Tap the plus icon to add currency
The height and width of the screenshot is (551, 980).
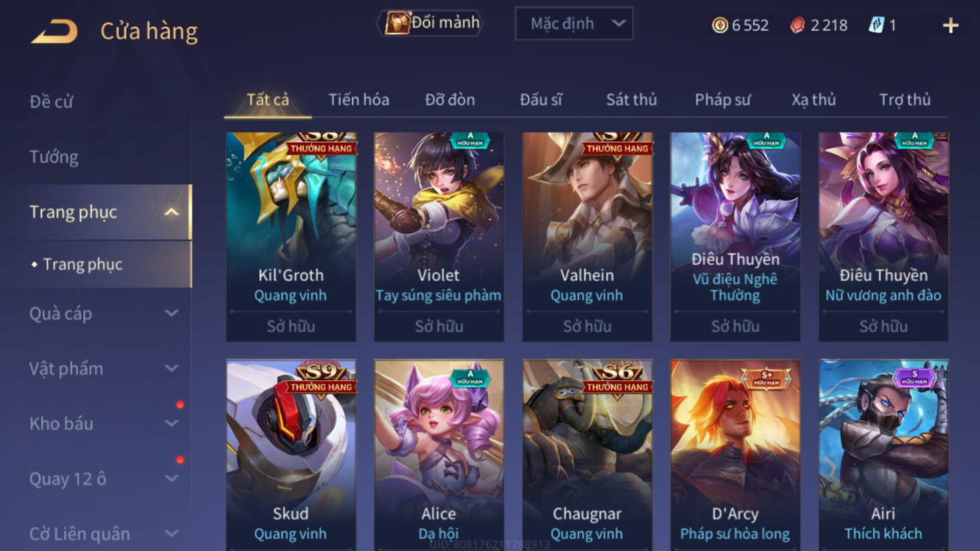tap(950, 25)
